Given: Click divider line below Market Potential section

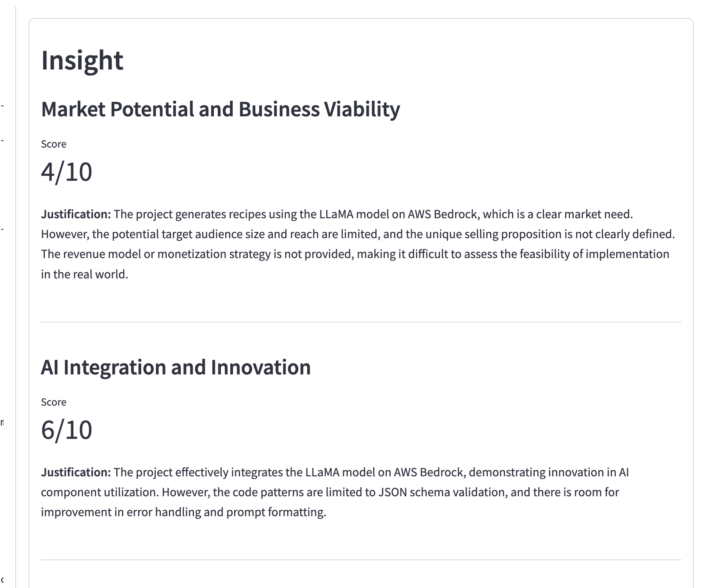Looking at the screenshot, I should [361, 322].
